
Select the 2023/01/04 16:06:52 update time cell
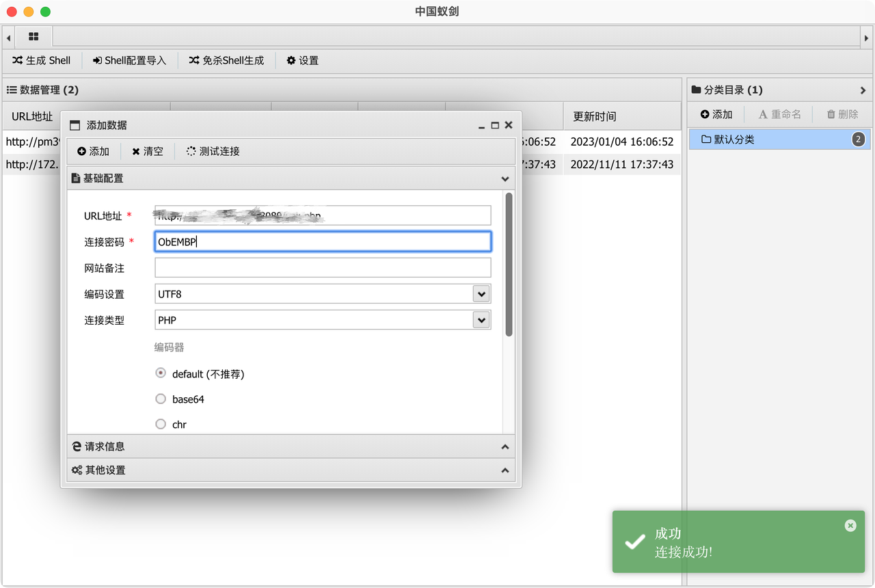point(622,142)
